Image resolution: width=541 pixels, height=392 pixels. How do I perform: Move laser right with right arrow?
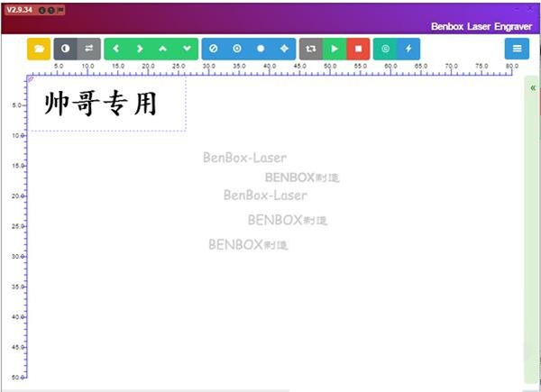tap(140, 49)
